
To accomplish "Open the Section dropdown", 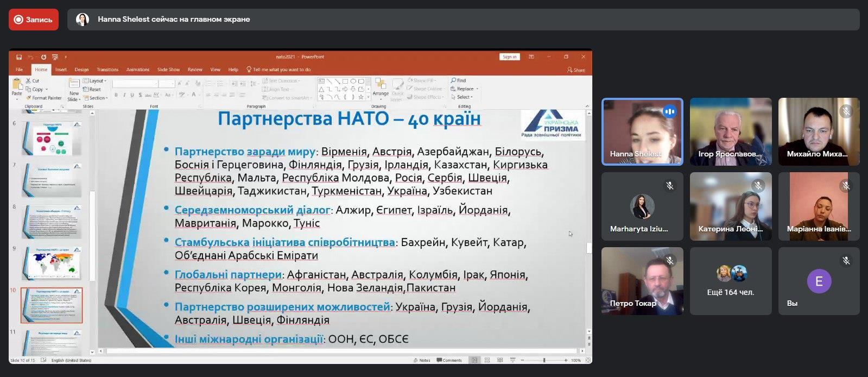I will tap(96, 98).
